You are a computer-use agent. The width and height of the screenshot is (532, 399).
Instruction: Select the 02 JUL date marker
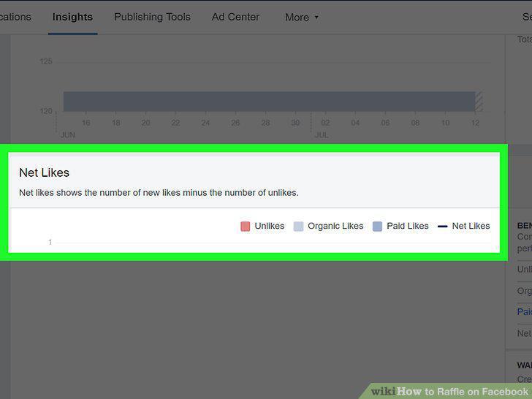click(325, 123)
